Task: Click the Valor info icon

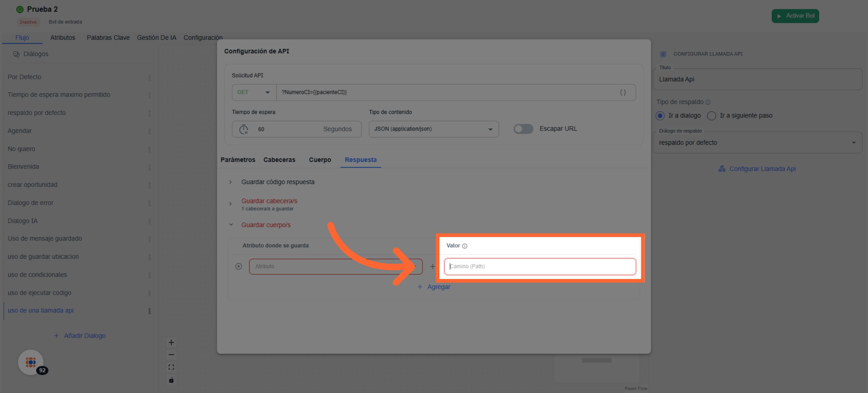Action: coord(465,246)
